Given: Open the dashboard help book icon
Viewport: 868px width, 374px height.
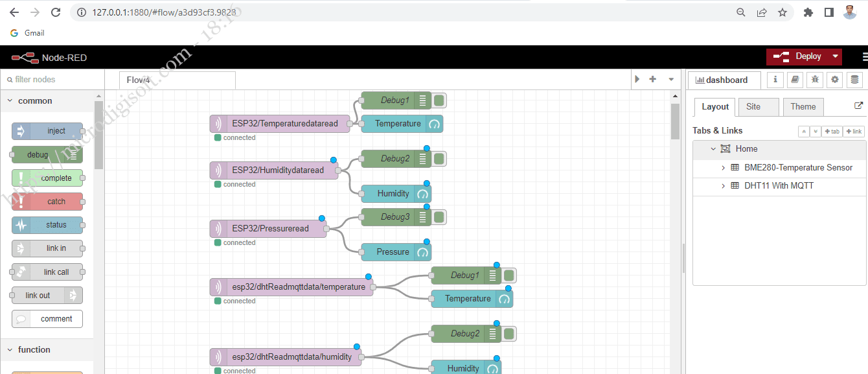Looking at the screenshot, I should pyautogui.click(x=795, y=80).
